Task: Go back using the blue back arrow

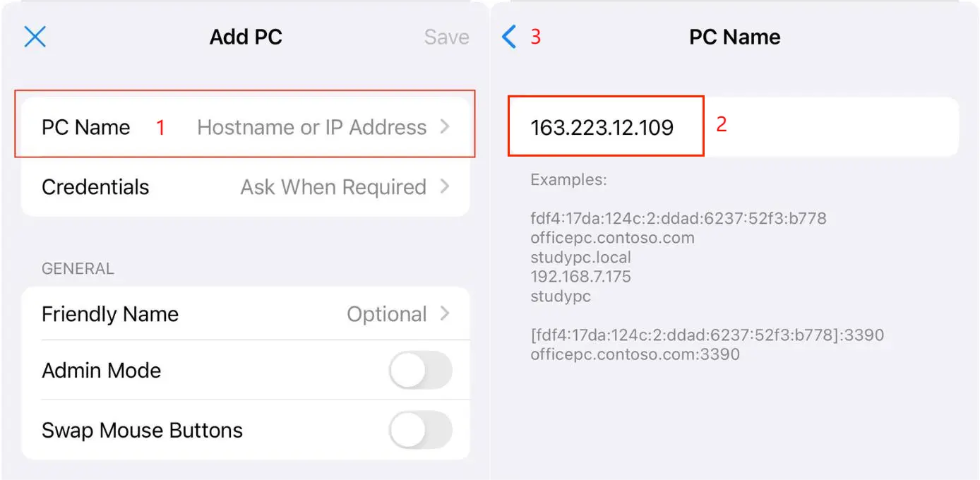Action: (x=509, y=37)
